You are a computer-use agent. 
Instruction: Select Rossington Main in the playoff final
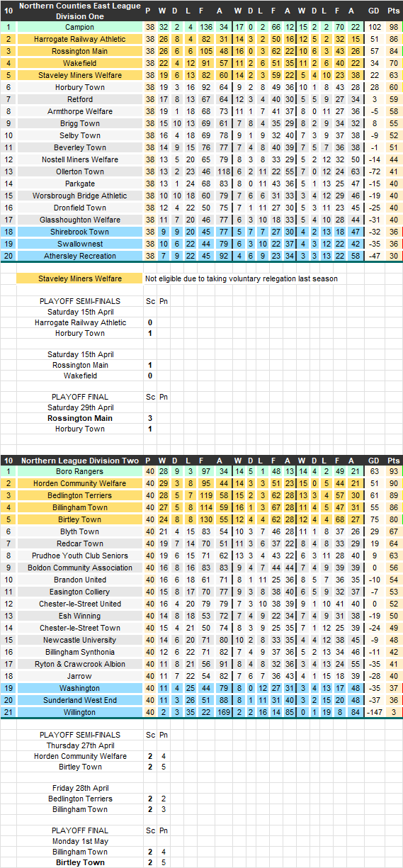(80, 418)
